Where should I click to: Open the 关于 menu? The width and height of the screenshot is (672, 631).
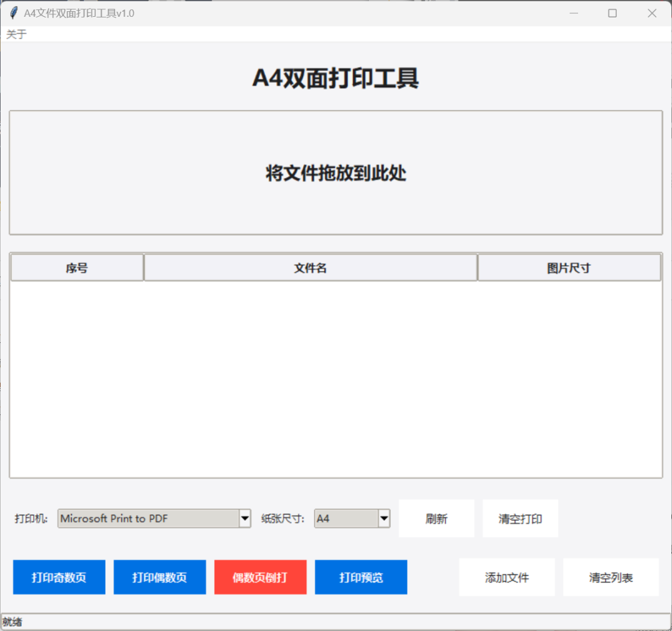(x=16, y=34)
